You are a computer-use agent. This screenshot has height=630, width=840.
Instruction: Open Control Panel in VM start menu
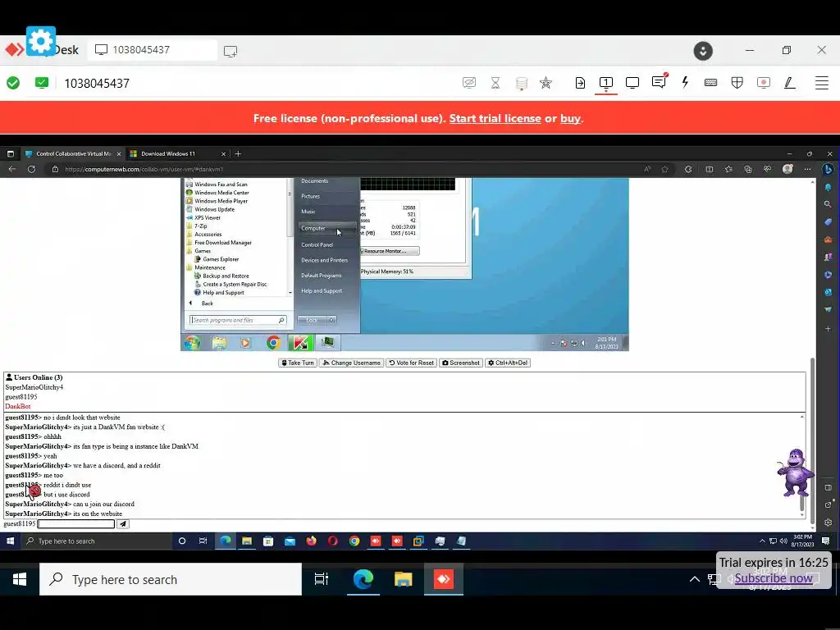click(x=317, y=244)
